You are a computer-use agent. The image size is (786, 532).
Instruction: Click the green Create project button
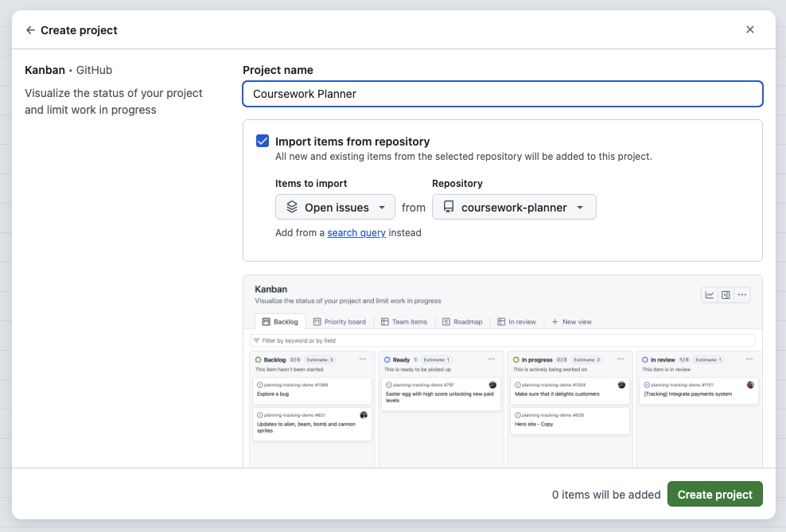pyautogui.click(x=715, y=495)
